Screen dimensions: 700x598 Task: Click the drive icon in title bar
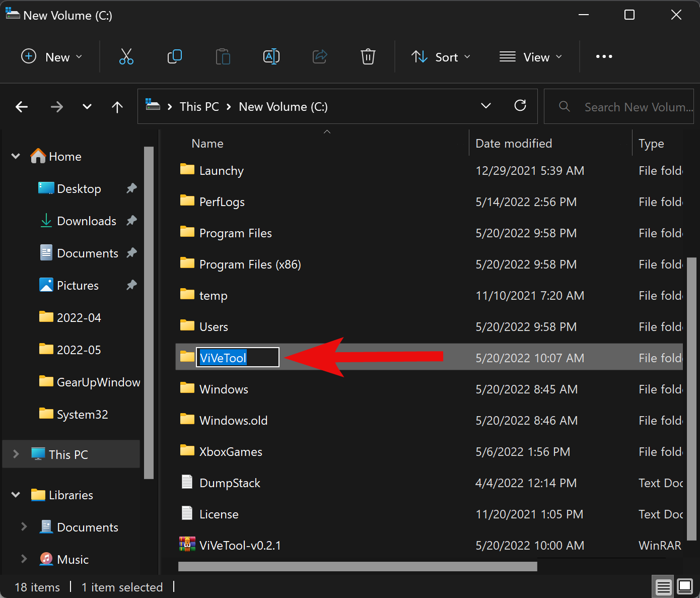click(13, 13)
